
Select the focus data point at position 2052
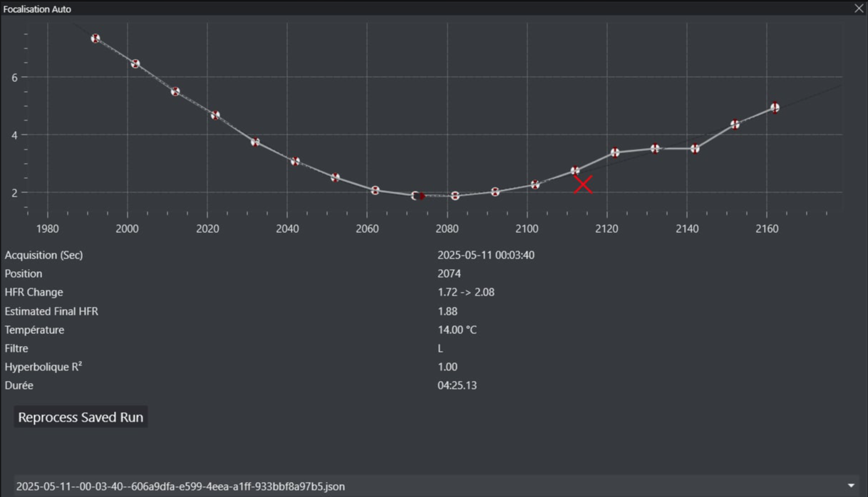click(x=336, y=178)
